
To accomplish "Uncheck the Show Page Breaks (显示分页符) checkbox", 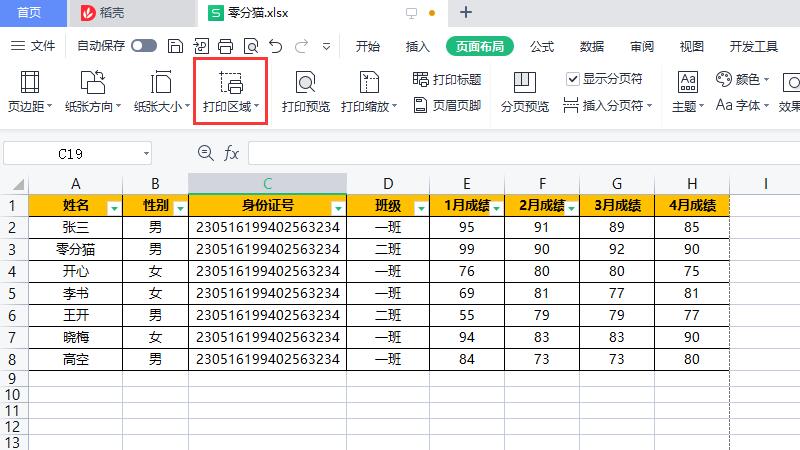I will 573,79.
